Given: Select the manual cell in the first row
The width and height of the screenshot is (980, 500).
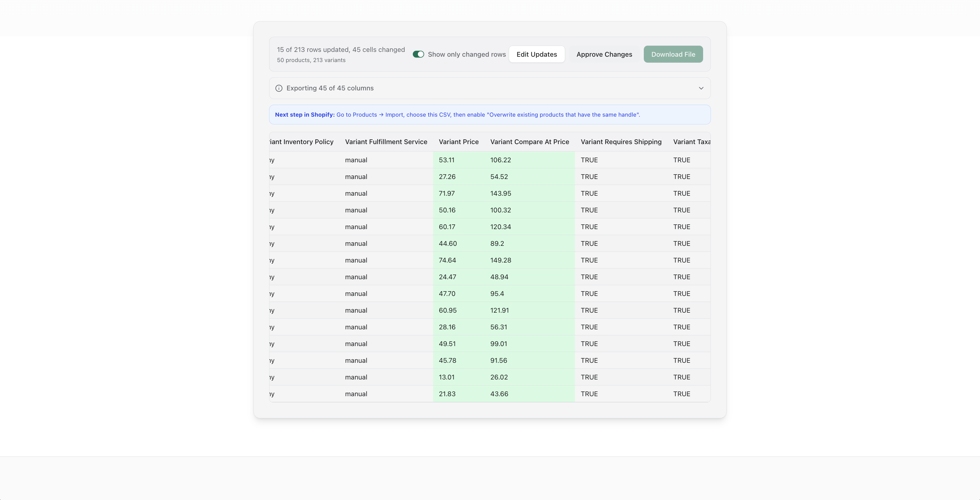Looking at the screenshot, I should click(x=356, y=160).
